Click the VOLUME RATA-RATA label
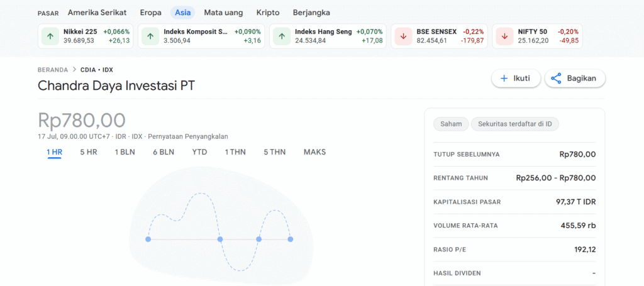 tap(465, 226)
